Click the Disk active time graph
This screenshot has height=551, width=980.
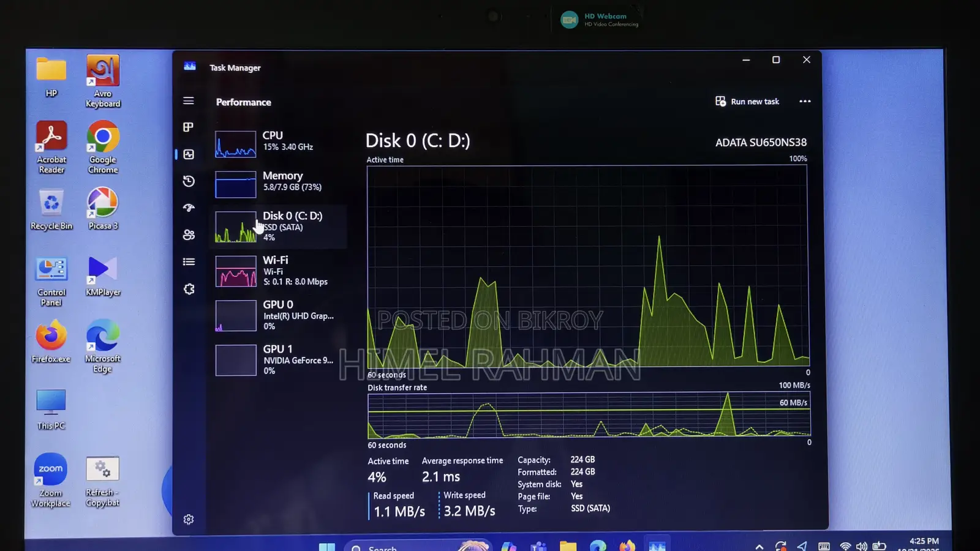click(x=587, y=266)
